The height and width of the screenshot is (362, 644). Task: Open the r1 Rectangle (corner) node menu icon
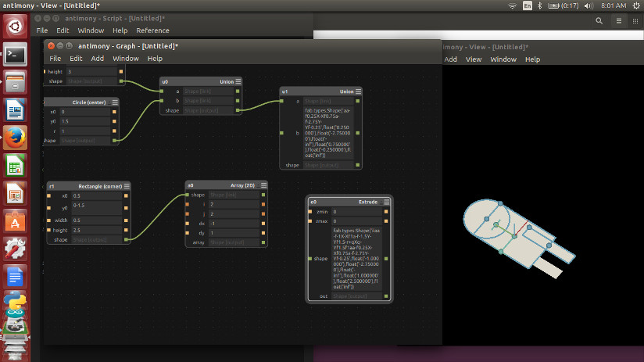tap(127, 186)
